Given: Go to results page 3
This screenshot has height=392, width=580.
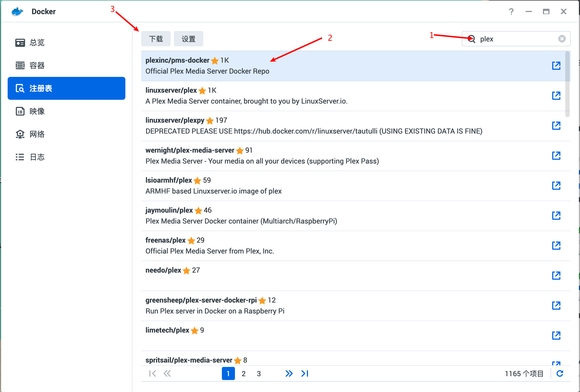Looking at the screenshot, I should 259,373.
